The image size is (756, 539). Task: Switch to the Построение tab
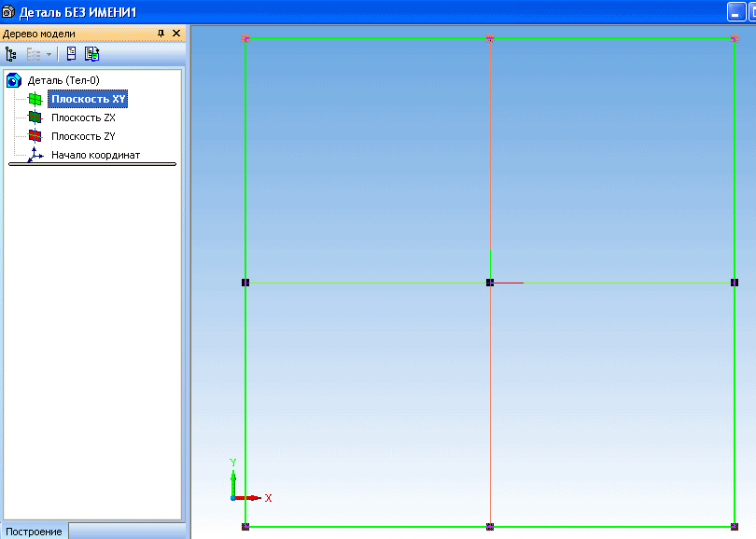coord(34,532)
